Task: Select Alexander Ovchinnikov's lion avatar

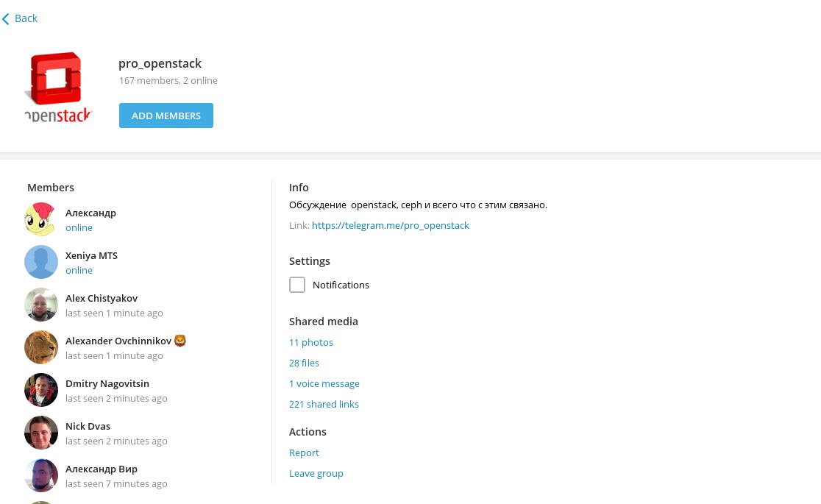Action: [x=41, y=347]
